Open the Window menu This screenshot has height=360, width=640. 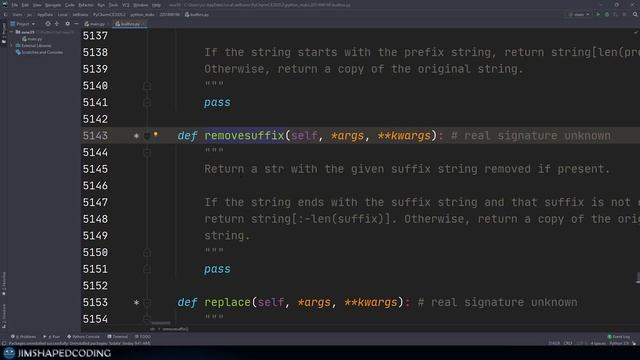[x=141, y=5]
